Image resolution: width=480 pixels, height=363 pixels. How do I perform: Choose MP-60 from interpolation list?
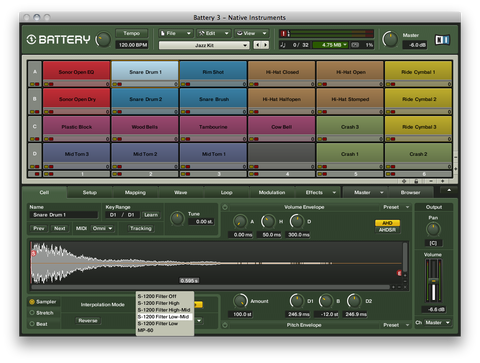pyautogui.click(x=165, y=330)
